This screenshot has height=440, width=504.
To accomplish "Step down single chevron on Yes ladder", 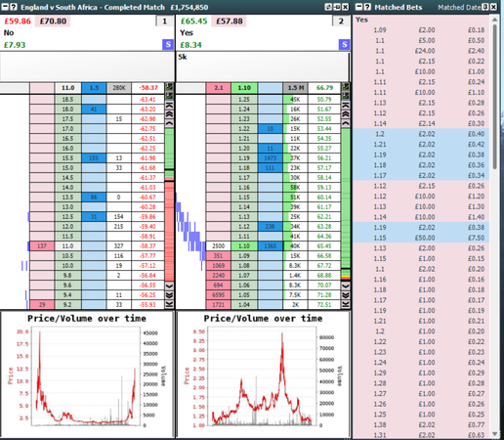I will tap(346, 286).
